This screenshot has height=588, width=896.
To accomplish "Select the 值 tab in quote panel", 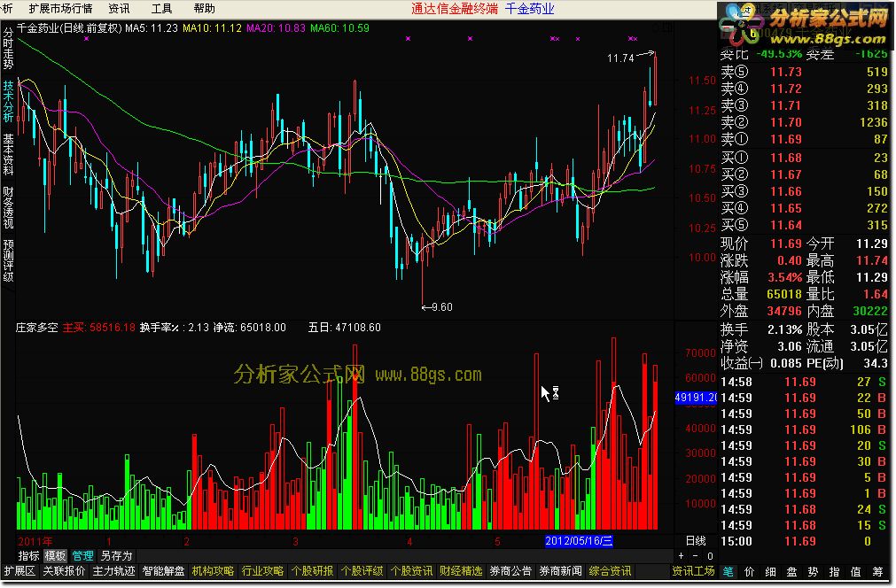I will click(x=855, y=571).
